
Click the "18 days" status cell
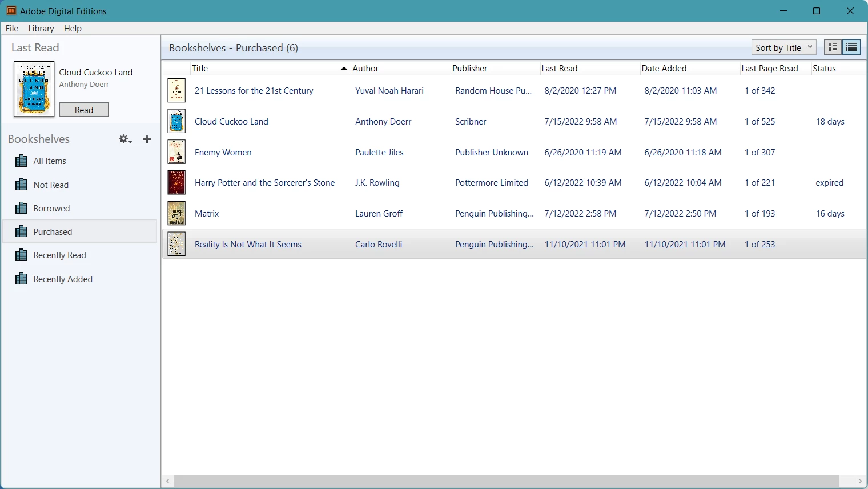[830, 122]
